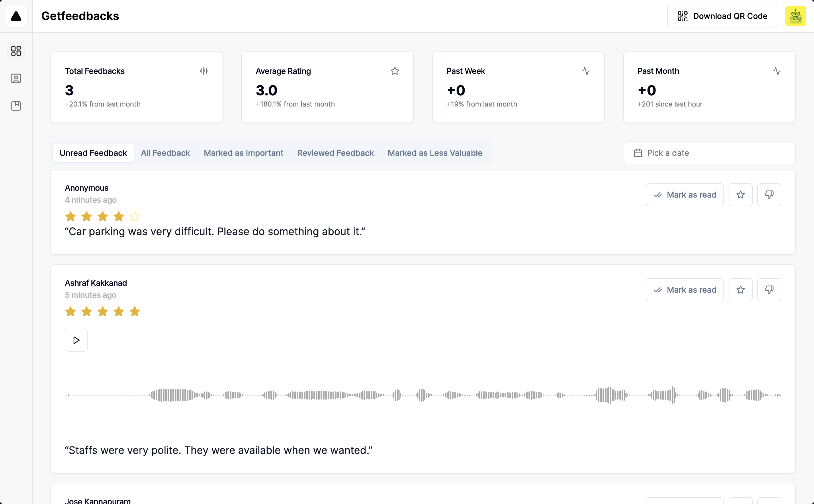Play Ashraf Kakkanad's audio feedback

coord(76,340)
